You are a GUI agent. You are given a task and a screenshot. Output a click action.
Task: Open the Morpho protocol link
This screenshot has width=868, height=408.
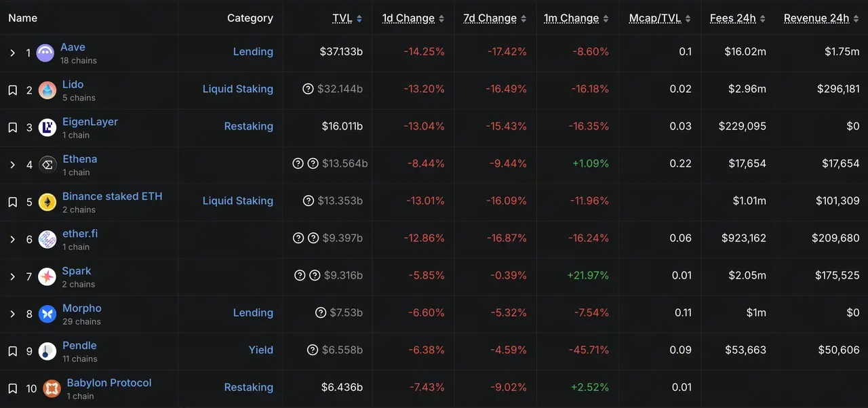(81, 308)
